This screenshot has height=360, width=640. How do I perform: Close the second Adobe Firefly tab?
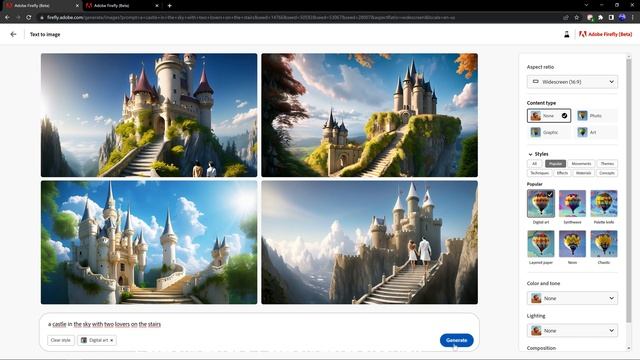coord(157,6)
